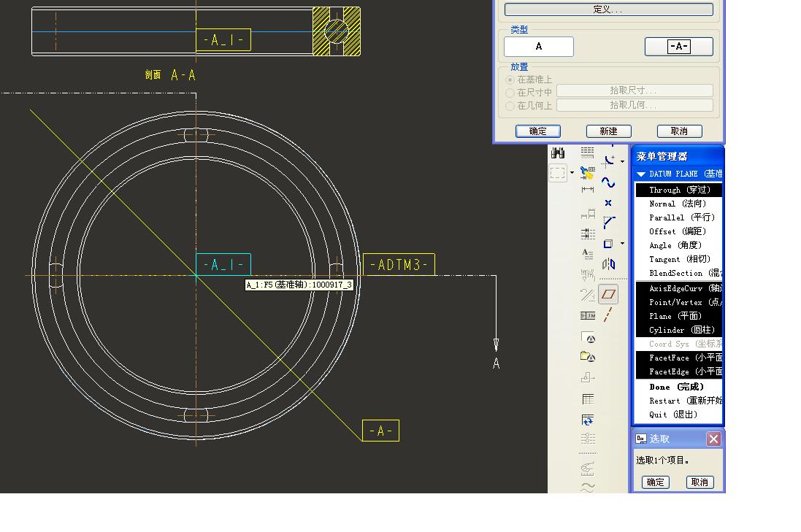The width and height of the screenshot is (801, 532).
Task: Click the 拾取几何... pick geometry button
Action: [x=635, y=105]
